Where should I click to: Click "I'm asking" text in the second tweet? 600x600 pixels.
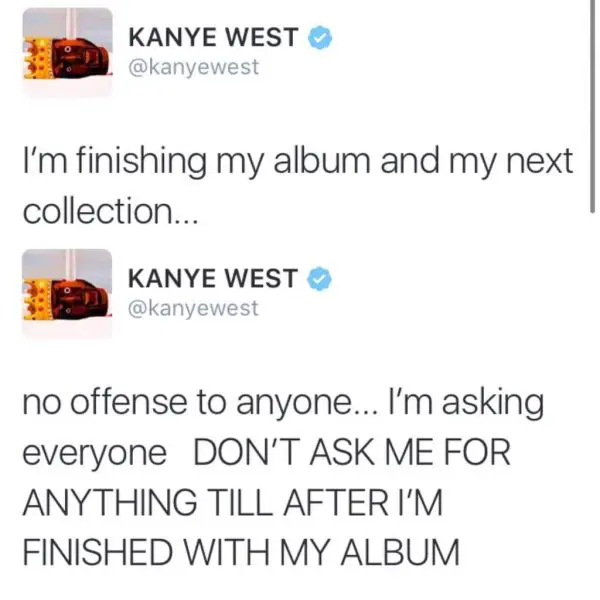(x=466, y=404)
